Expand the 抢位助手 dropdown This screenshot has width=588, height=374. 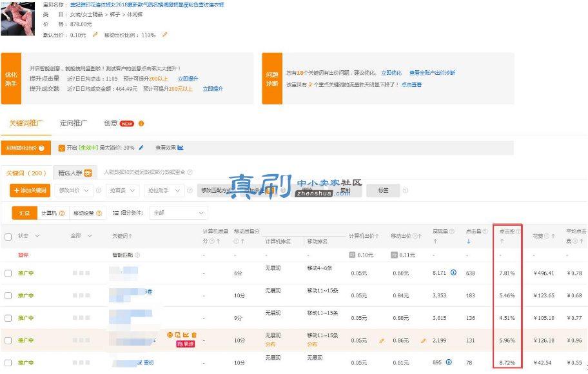pos(164,191)
